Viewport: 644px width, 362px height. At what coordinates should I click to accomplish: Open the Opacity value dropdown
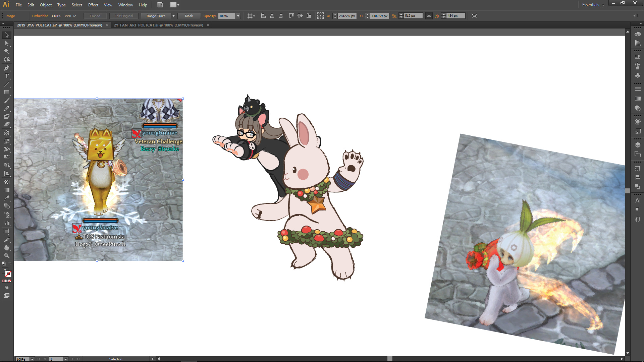[x=238, y=16]
